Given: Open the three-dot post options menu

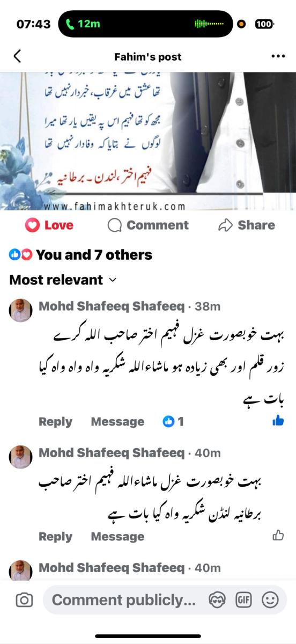Looking at the screenshot, I should [x=278, y=56].
